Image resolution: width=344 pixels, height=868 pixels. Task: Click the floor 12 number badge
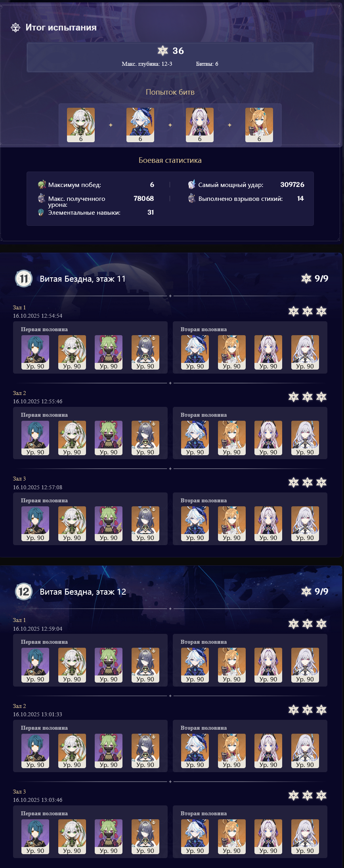pyautogui.click(x=24, y=591)
